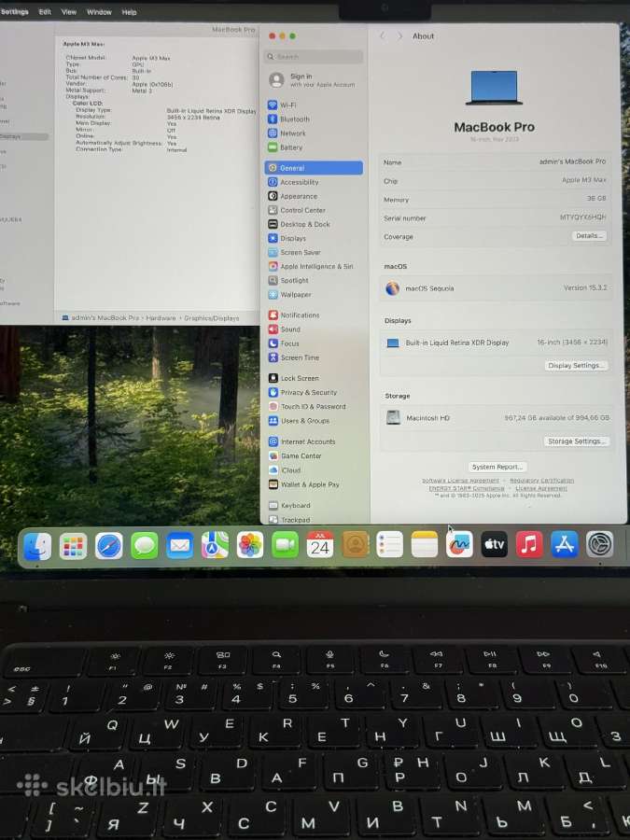This screenshot has height=840, width=630.
Task: Open the Edit menu
Action: tap(45, 12)
